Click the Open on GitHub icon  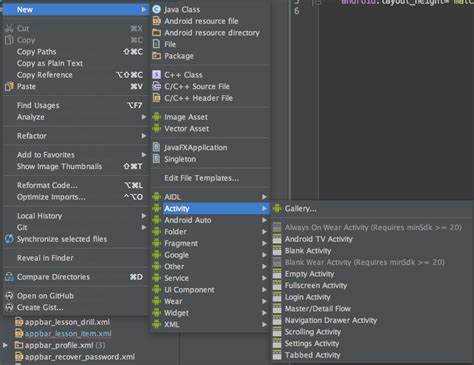point(9,296)
